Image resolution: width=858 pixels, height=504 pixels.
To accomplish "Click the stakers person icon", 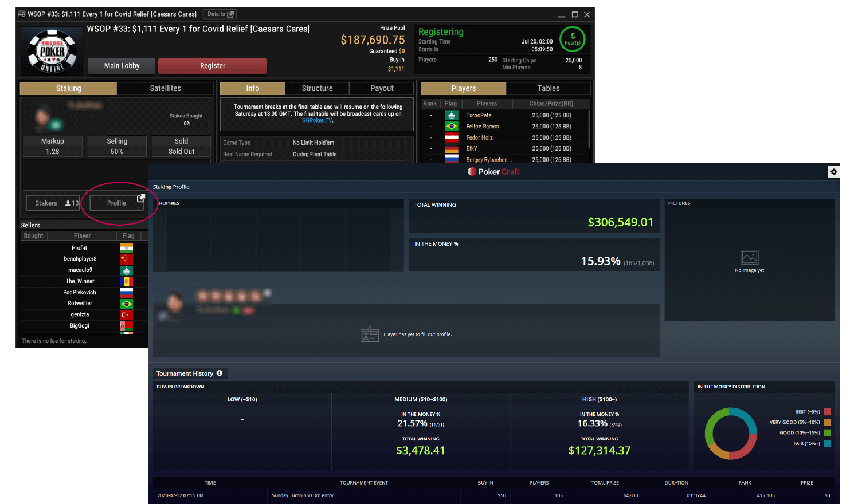I will coord(68,203).
